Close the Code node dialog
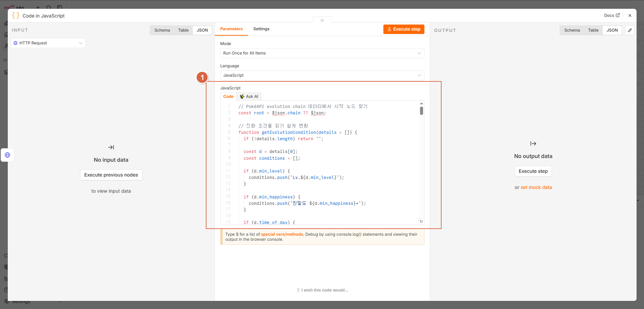The image size is (644, 309). (x=630, y=15)
